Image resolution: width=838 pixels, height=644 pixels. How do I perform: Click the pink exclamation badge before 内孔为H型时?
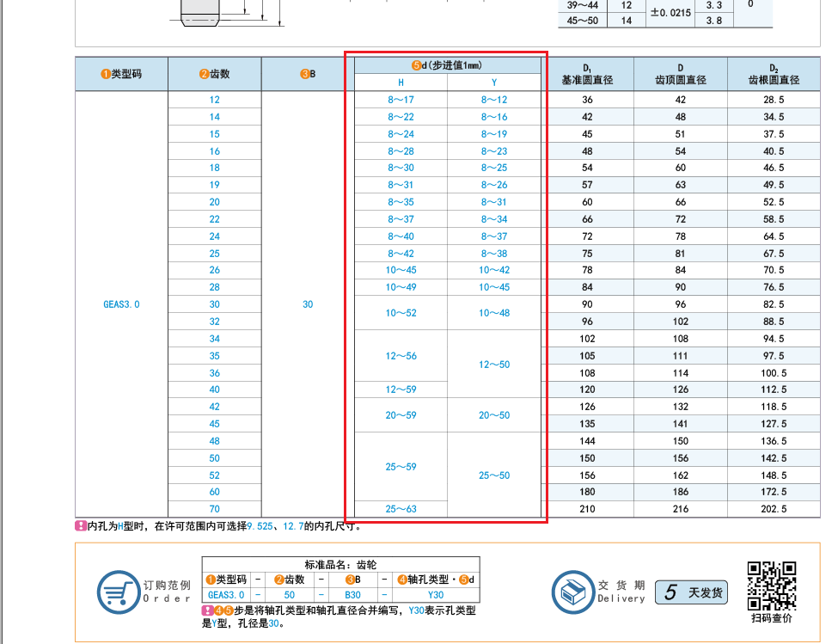pyautogui.click(x=81, y=526)
